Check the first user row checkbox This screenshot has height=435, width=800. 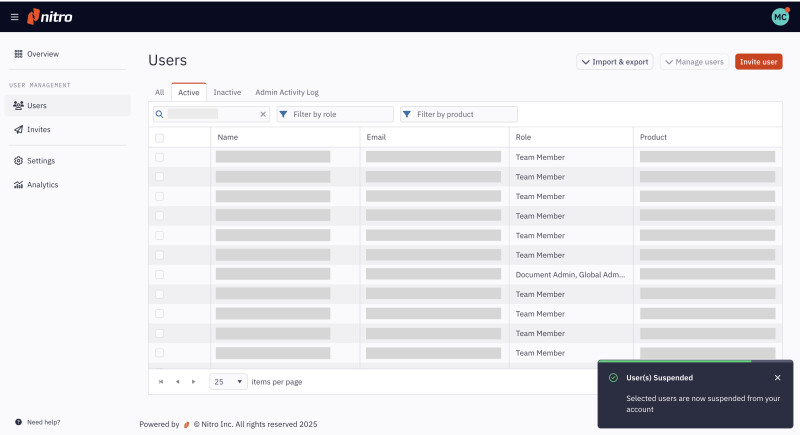(x=160, y=157)
